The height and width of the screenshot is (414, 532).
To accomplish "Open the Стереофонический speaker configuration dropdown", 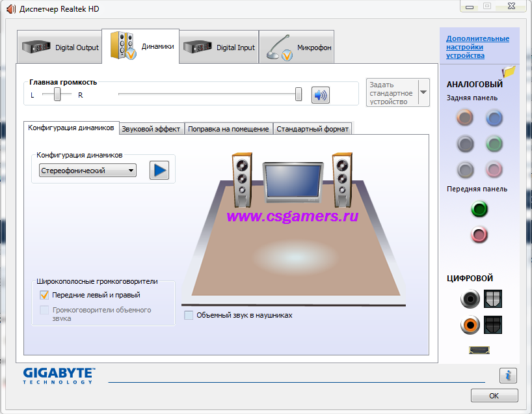I will 88,171.
